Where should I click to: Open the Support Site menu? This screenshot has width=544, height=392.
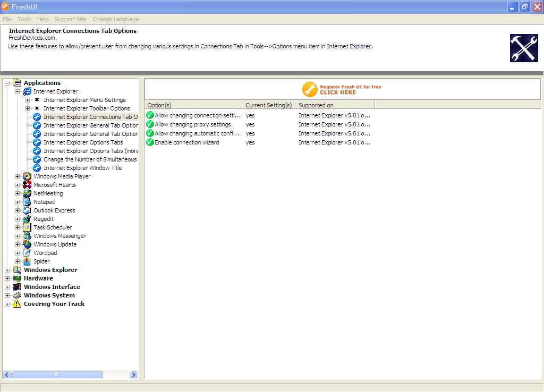point(71,19)
